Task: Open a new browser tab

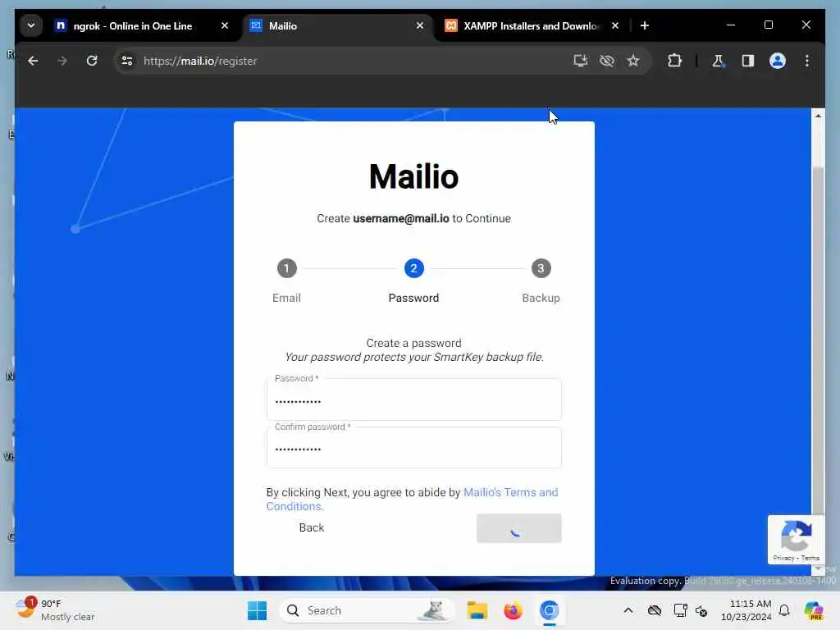Action: pos(645,25)
